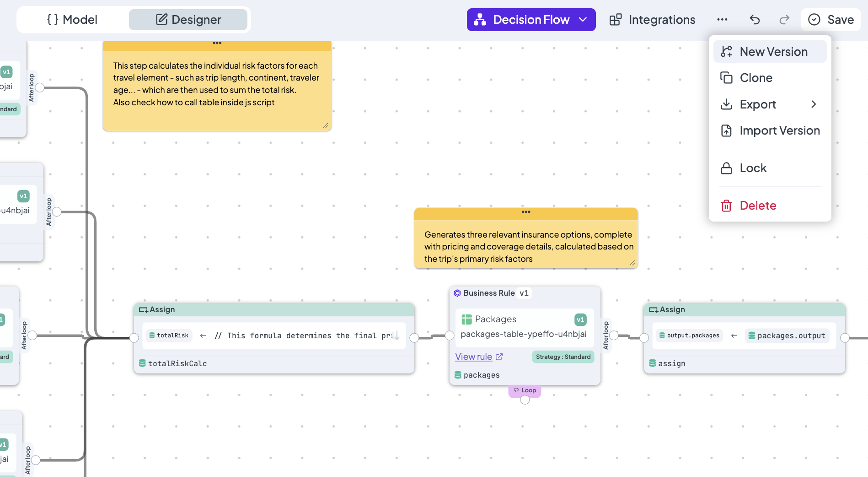Click the Loop connector on Business Rule
The image size is (868, 477).
[525, 391]
